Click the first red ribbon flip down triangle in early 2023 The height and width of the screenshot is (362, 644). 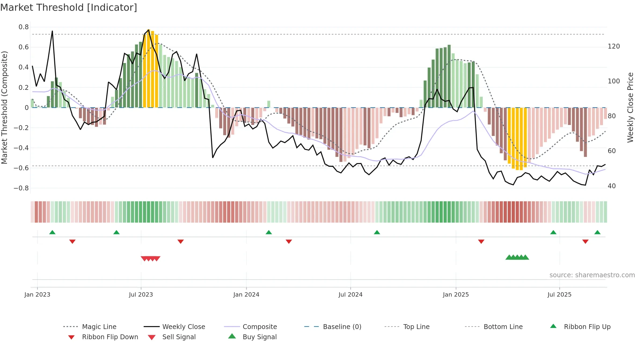click(x=72, y=242)
